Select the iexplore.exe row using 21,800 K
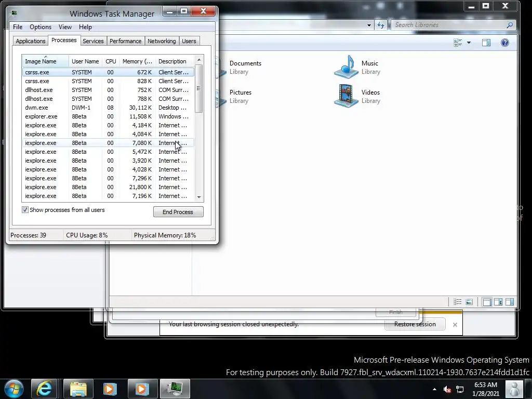This screenshot has height=399, width=532. coord(108,187)
